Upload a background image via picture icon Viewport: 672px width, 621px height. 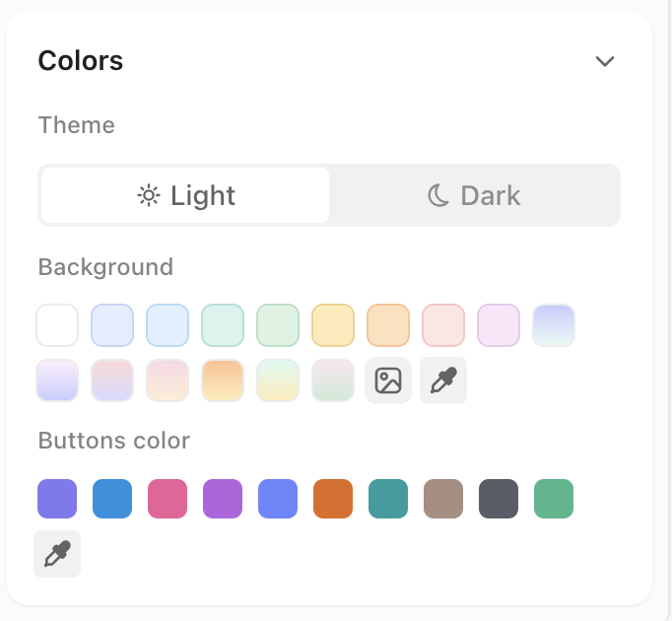(388, 380)
